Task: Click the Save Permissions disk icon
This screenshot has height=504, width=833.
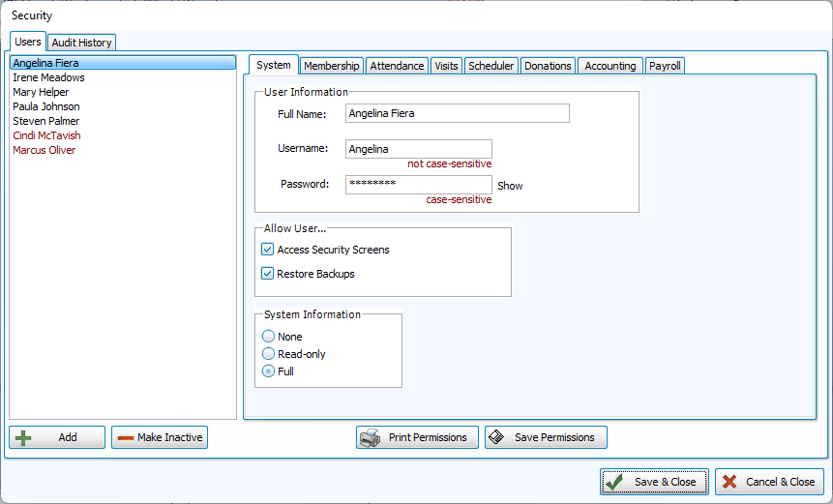Action: [496, 437]
